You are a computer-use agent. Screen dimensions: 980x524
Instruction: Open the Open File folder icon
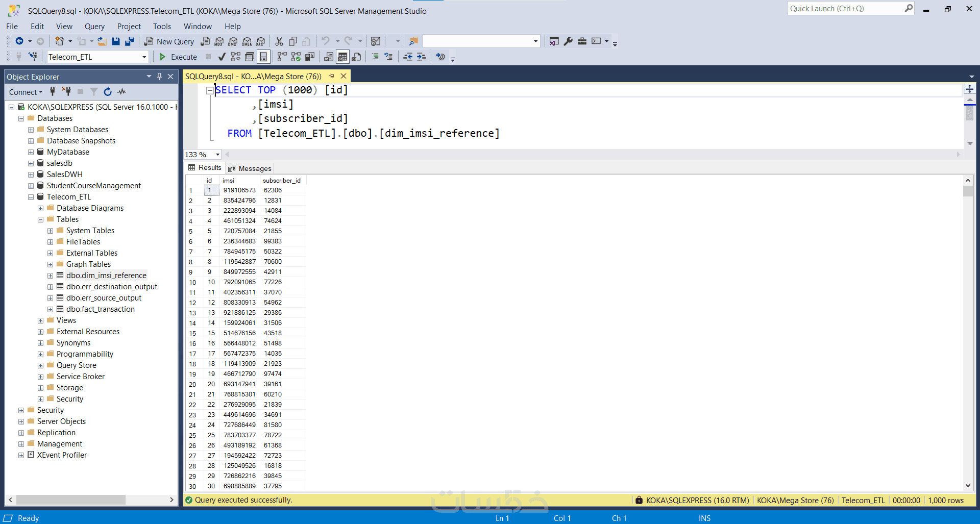pyautogui.click(x=102, y=41)
